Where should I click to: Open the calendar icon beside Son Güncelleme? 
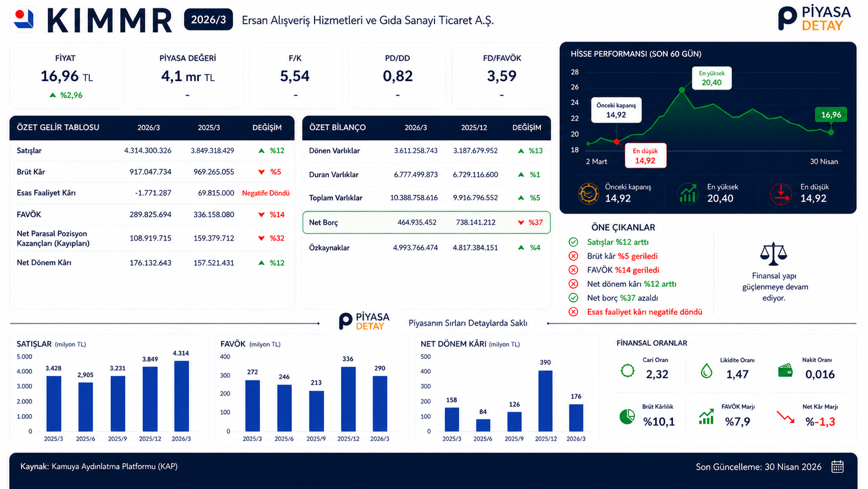point(837,467)
